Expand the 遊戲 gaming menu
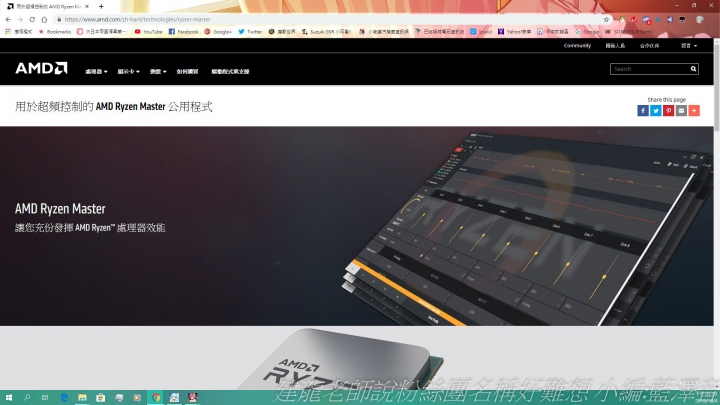This screenshot has height=405, width=720. click(158, 72)
